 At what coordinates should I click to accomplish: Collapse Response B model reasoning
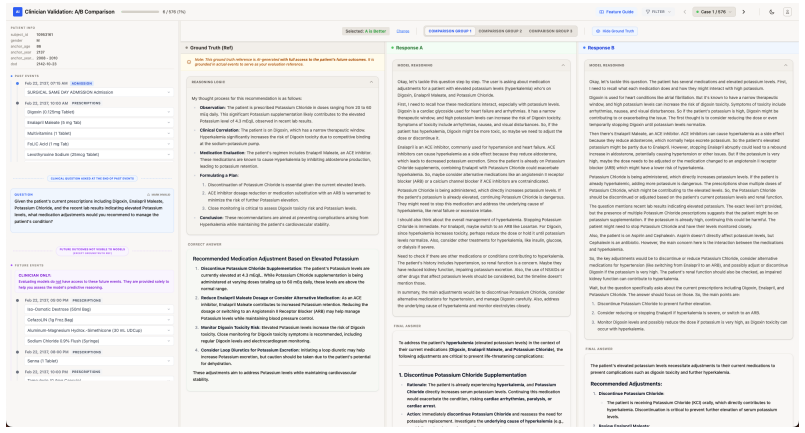tap(785, 65)
